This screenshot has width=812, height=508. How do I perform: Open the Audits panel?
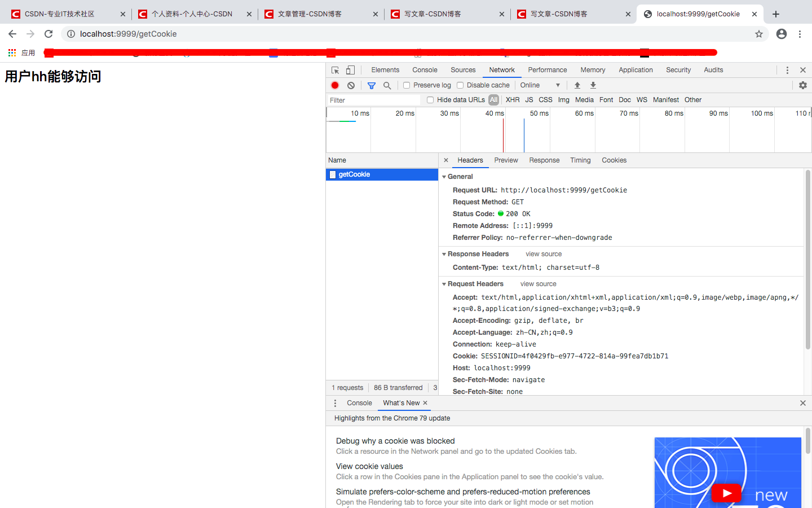(x=713, y=70)
